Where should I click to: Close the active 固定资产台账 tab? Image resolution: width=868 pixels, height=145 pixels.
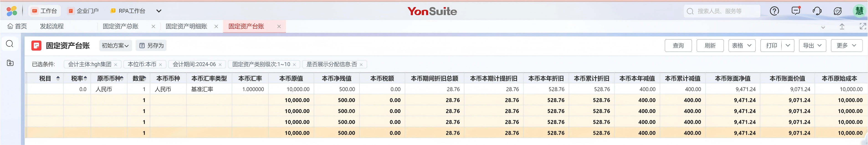[x=279, y=26]
